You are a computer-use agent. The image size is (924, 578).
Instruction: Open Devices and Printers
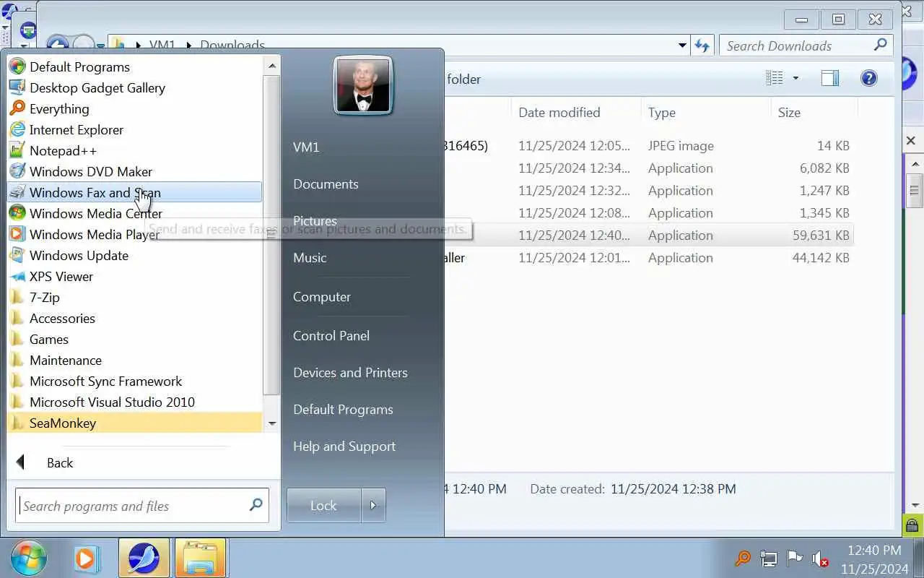point(350,372)
